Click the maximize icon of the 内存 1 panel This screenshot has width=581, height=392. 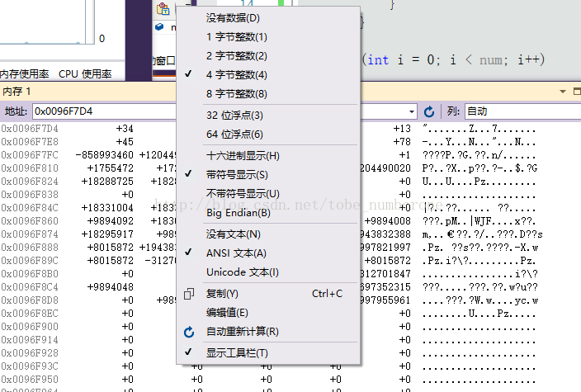[x=577, y=91]
